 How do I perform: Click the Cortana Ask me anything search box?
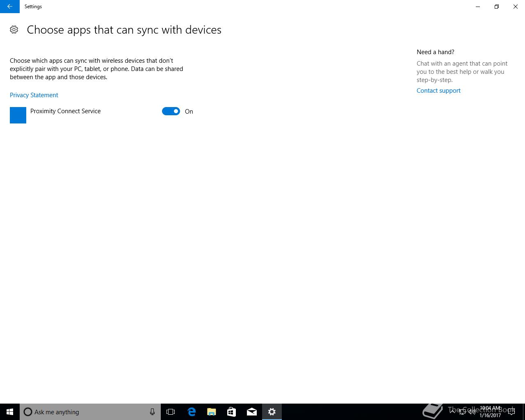(x=90, y=412)
